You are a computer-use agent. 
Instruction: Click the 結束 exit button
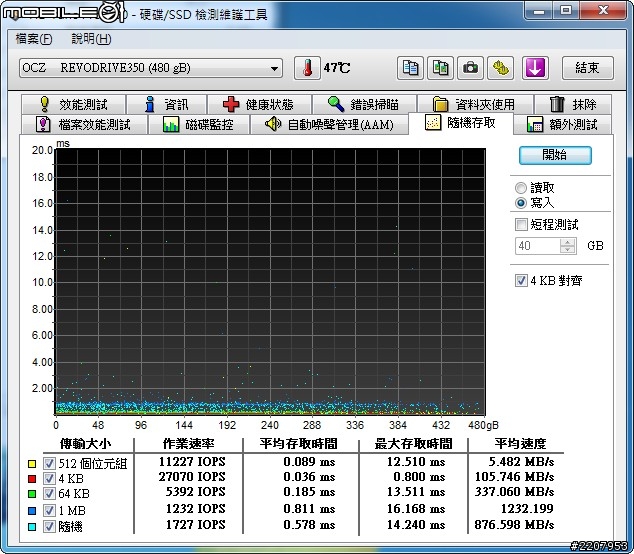[x=588, y=68]
